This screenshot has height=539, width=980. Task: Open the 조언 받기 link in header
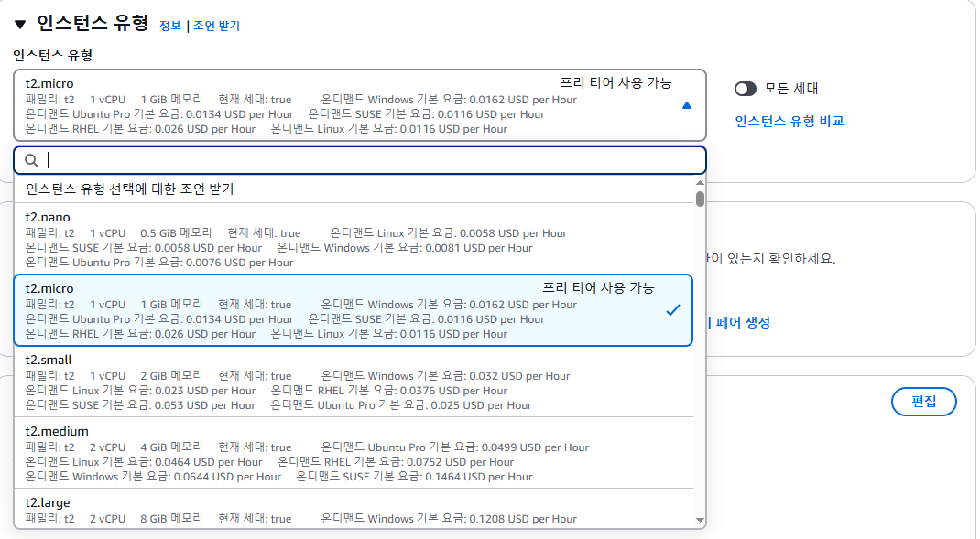click(216, 26)
